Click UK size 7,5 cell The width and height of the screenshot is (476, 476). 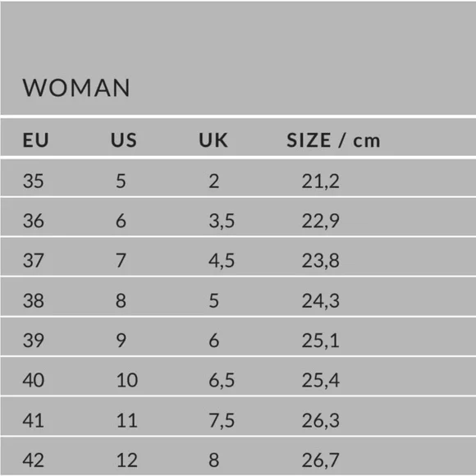(x=222, y=420)
